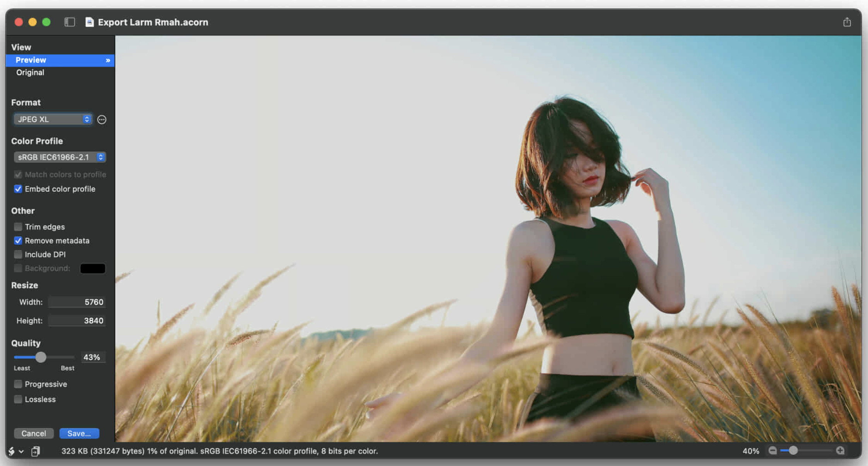Click the 40% zoom level text
This screenshot has height=466, width=868.
(751, 451)
